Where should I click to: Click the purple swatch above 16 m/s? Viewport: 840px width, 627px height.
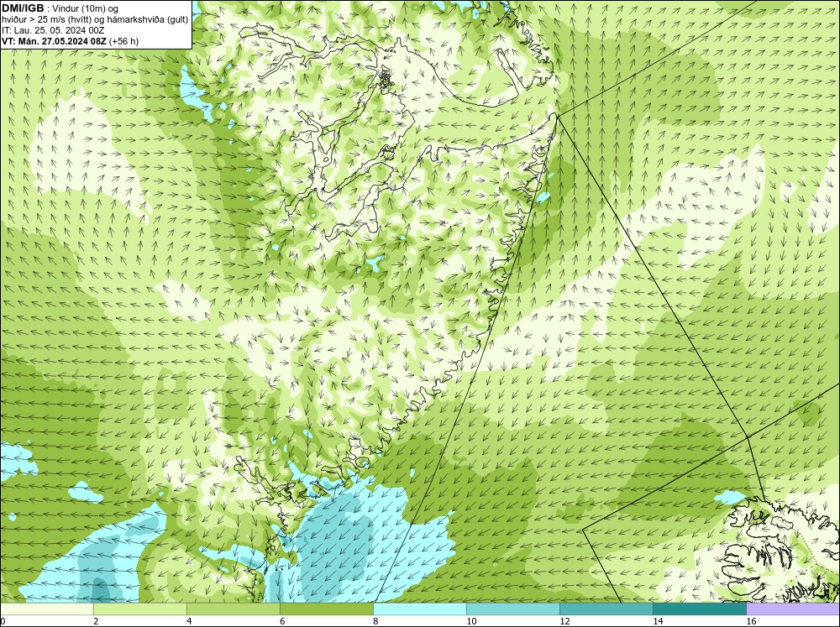coord(793,609)
